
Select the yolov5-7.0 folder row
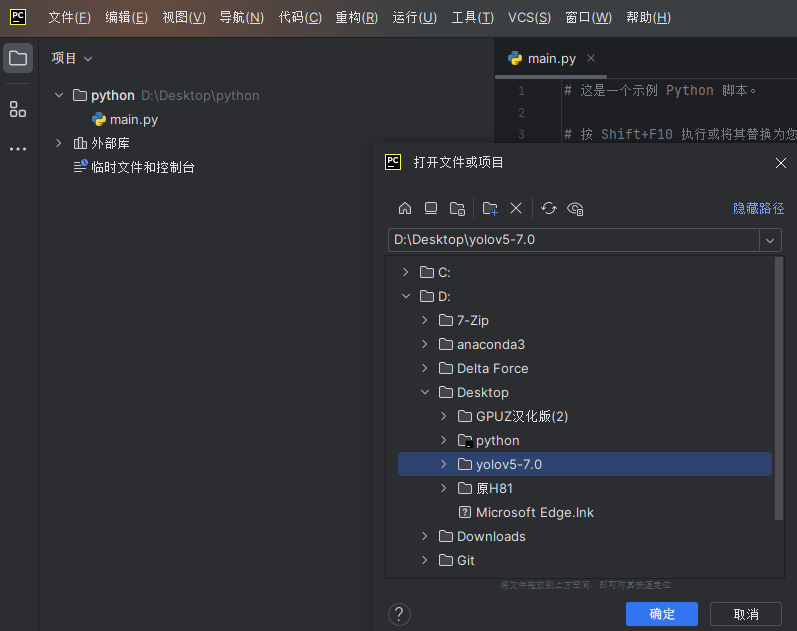[x=585, y=464]
